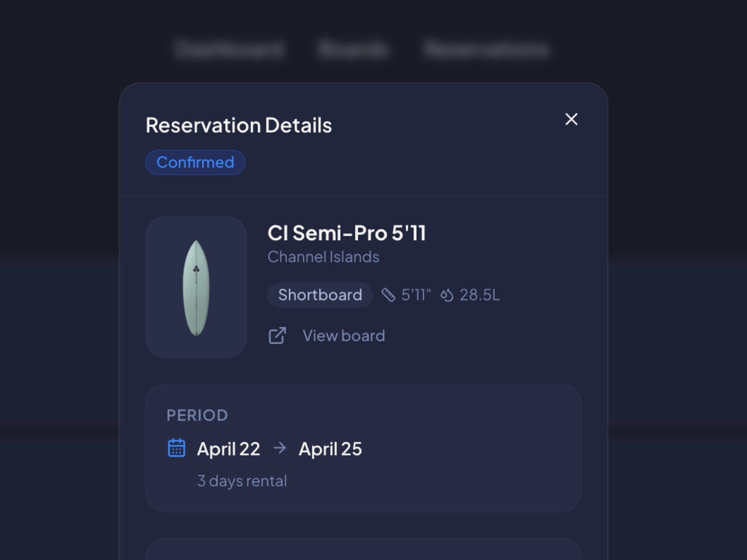Click the ruler icon showing board length

pos(389,294)
